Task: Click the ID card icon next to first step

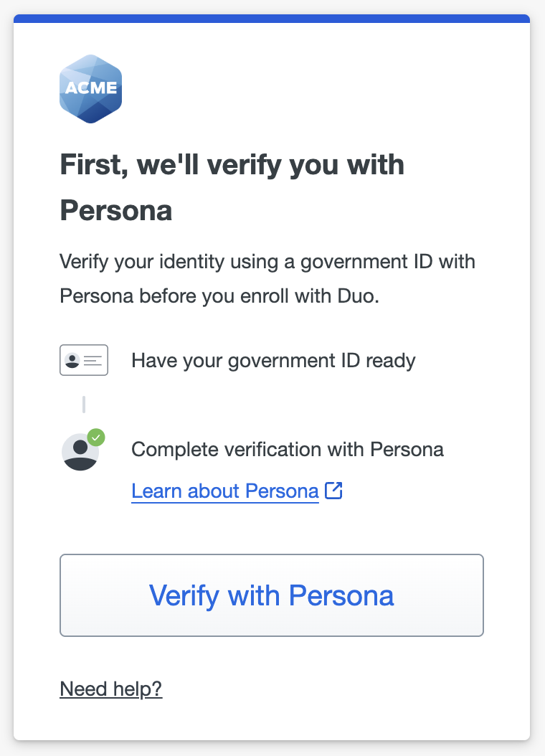Action: click(83, 360)
